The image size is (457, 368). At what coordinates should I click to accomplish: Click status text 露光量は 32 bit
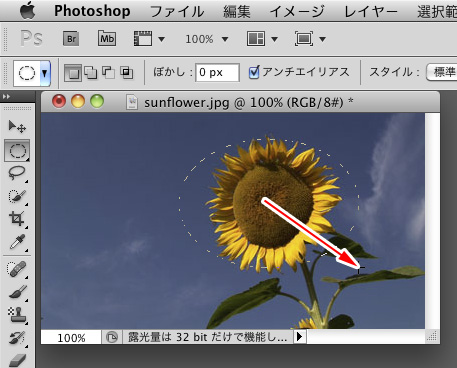tap(208, 337)
